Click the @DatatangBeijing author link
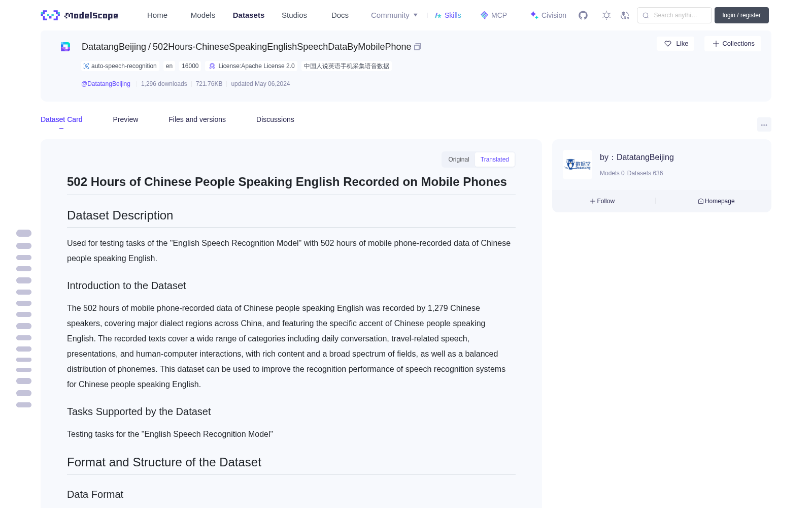The image size is (812, 508). (106, 84)
